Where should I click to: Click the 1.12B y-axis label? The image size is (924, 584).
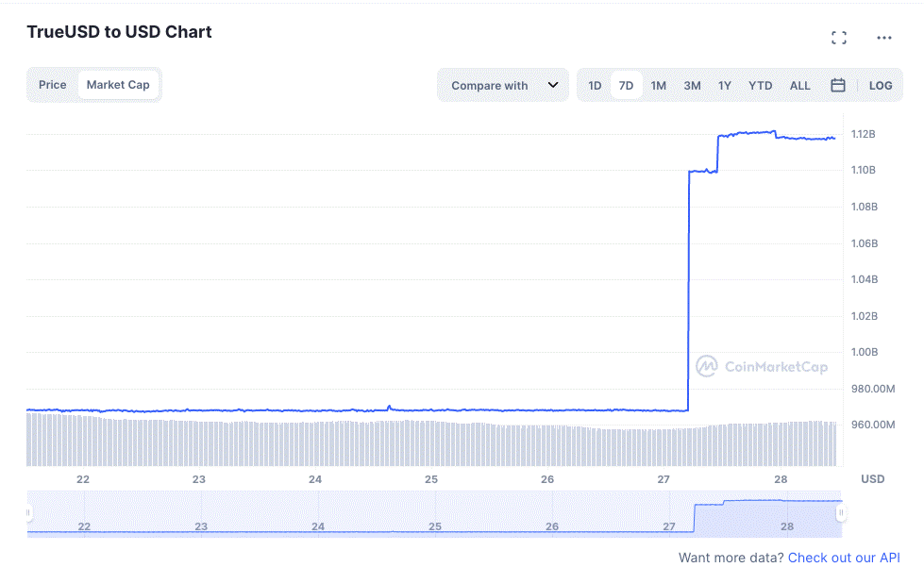coord(863,134)
